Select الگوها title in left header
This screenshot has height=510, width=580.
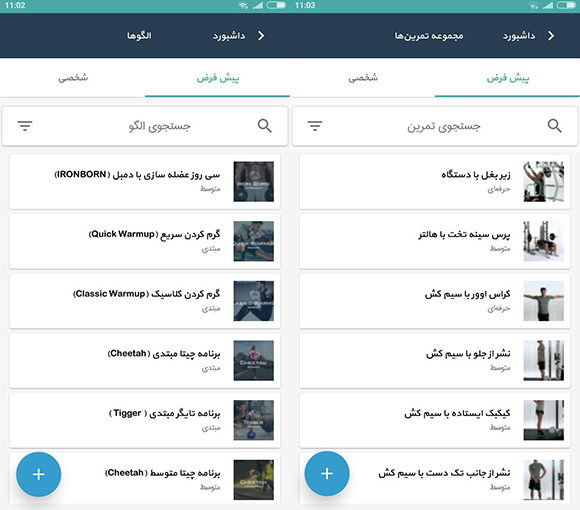(x=139, y=36)
